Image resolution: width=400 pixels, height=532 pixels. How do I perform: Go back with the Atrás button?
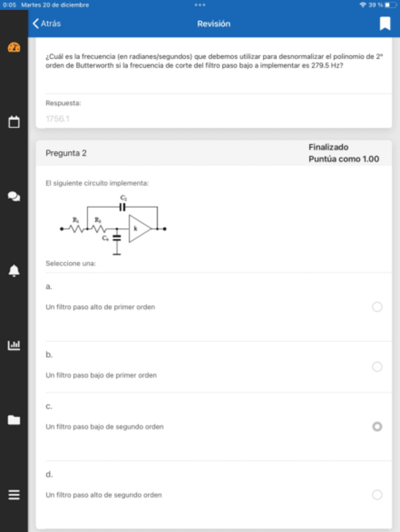pos(47,24)
